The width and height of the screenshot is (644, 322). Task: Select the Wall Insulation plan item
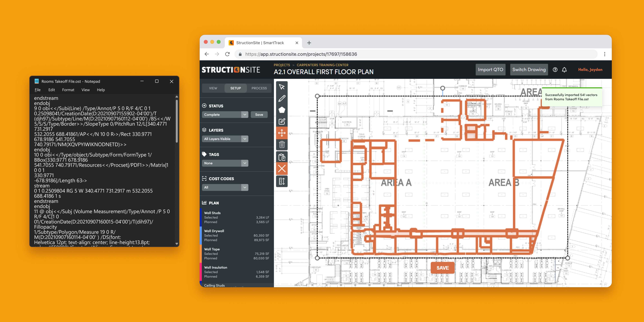click(x=237, y=272)
